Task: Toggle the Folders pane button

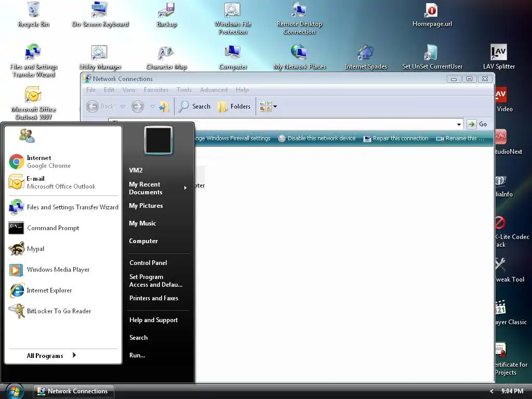Action: tap(234, 107)
